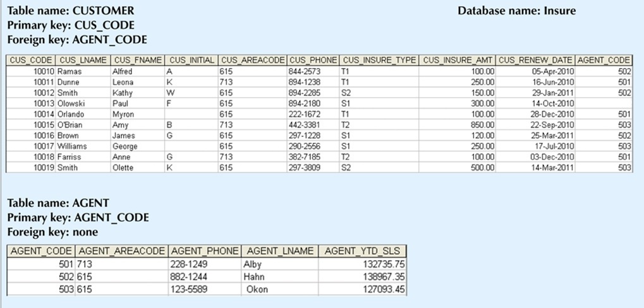Select the CUS_AREACODE column header

point(253,61)
